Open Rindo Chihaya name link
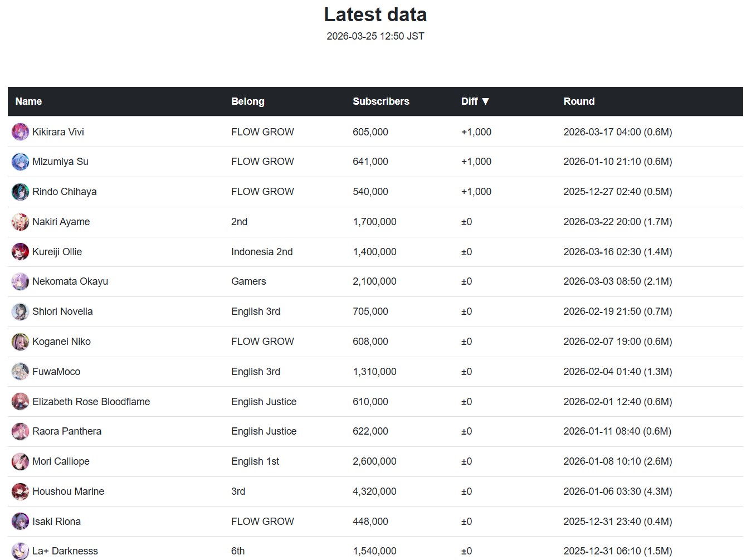751x560 pixels. point(65,192)
